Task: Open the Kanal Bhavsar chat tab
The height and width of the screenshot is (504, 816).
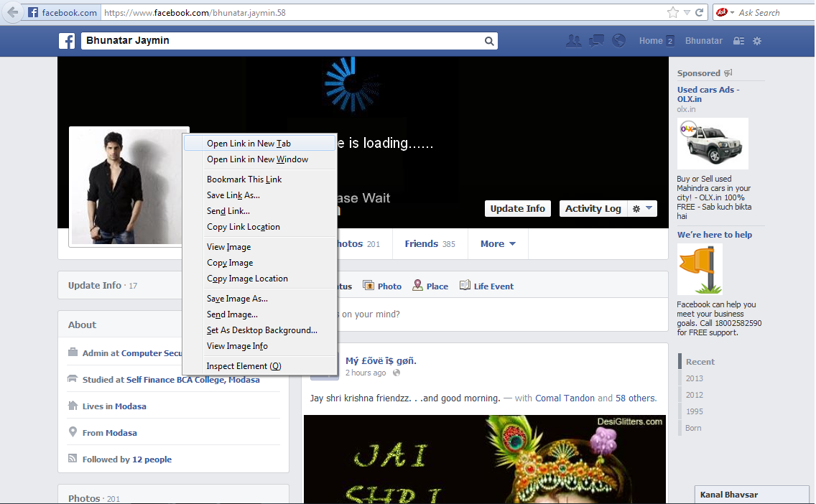Action: (x=752, y=495)
